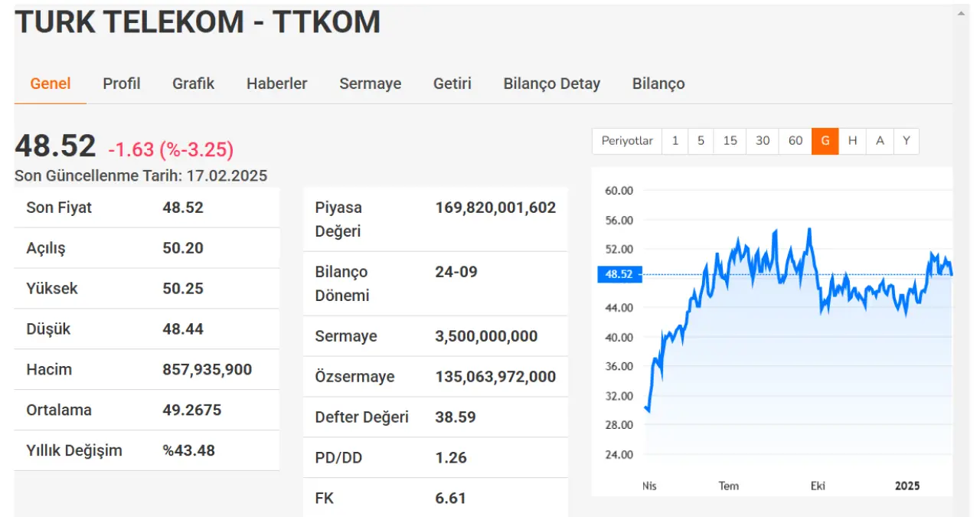Click the blue 48.52 price tag on chart
The width and height of the screenshot is (980, 517).
pos(619,274)
